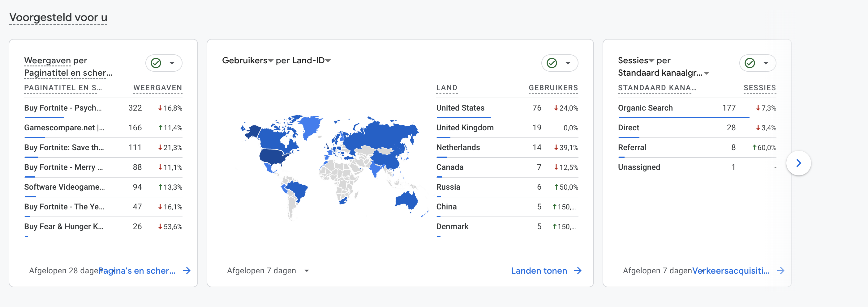Select the Buy Fortnite - Psych... row

103,108
